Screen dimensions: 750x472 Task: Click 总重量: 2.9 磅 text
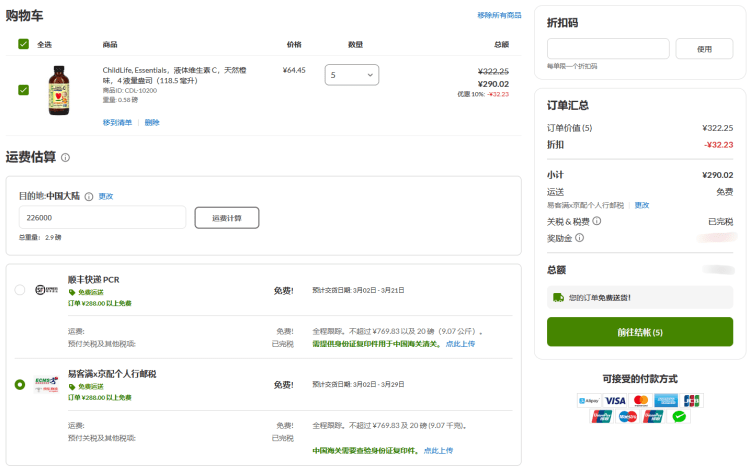40,237
